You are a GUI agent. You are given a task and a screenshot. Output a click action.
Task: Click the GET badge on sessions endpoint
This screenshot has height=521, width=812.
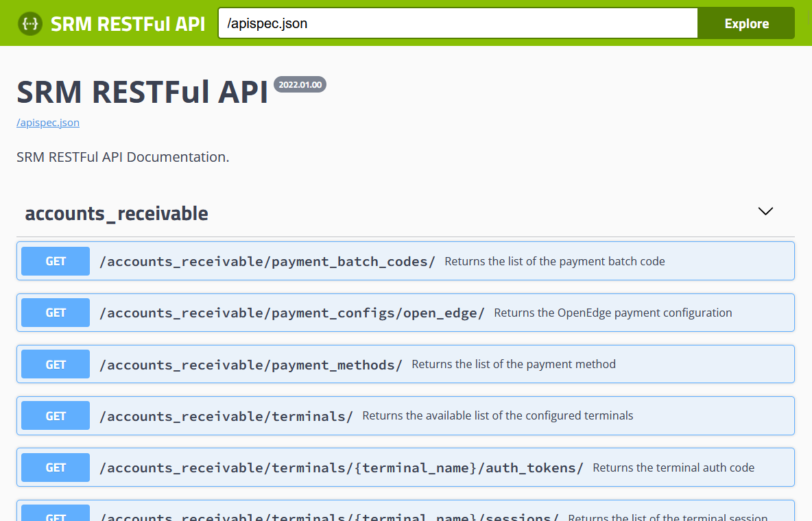pos(55,516)
